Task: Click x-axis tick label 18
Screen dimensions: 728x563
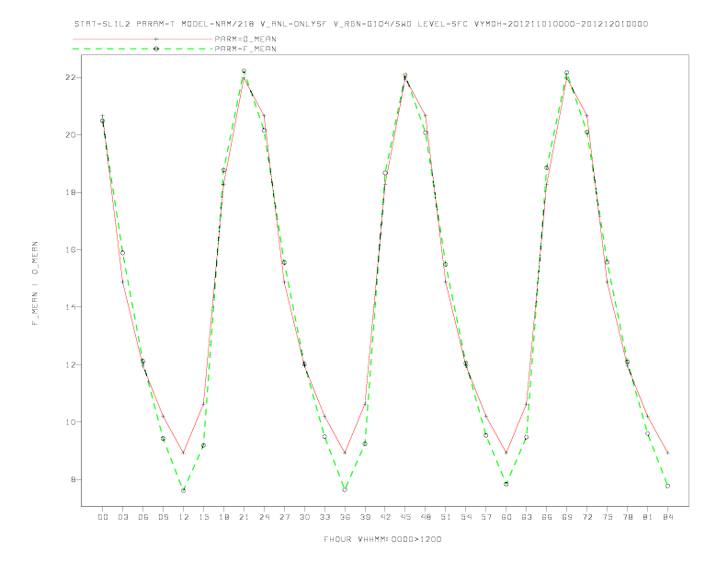Action: (x=223, y=517)
